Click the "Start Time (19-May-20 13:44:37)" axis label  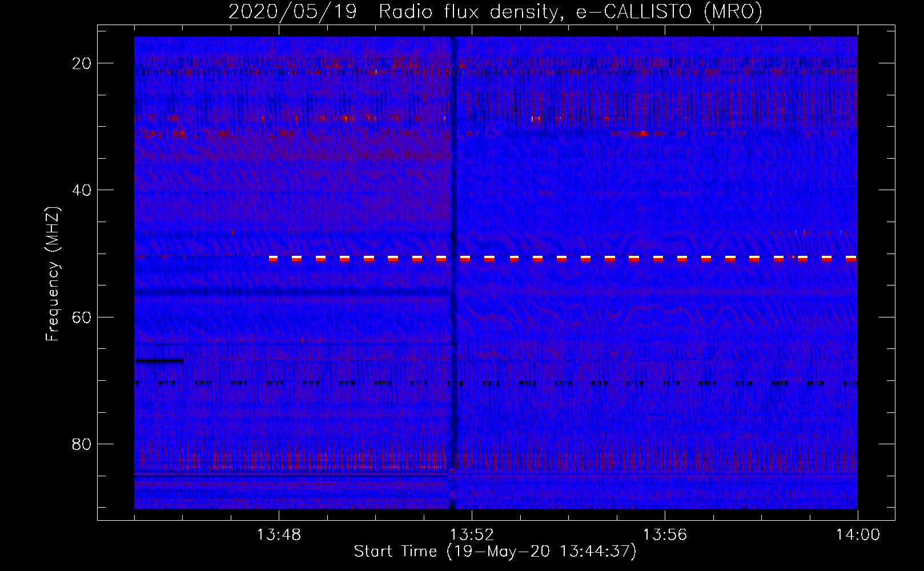click(x=495, y=552)
